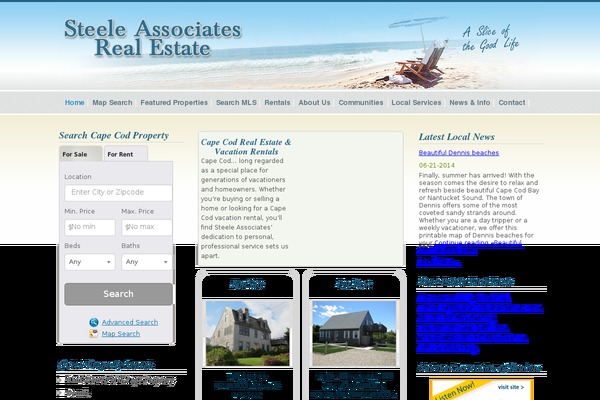Screen dimensions: 600x400
Task: Open the Map Search link under Search button
Action: (x=121, y=334)
